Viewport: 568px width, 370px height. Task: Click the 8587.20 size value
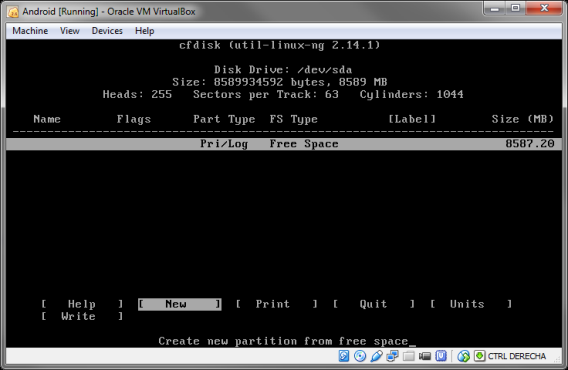(530, 144)
